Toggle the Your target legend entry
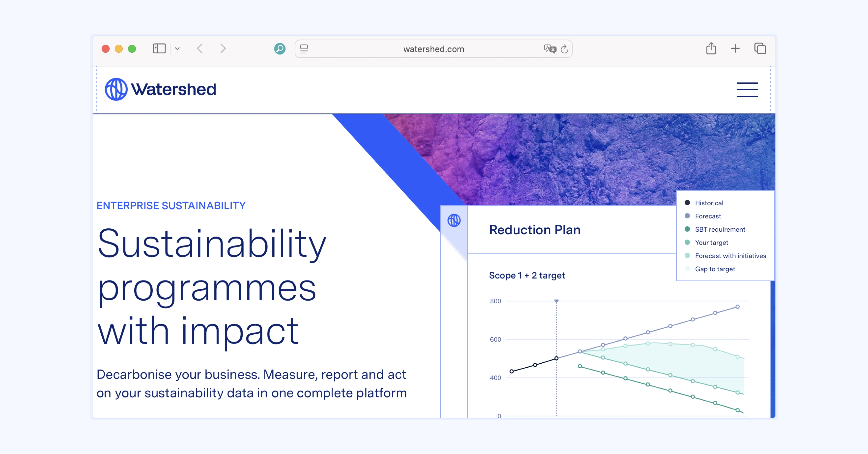The image size is (868, 454). tap(706, 243)
